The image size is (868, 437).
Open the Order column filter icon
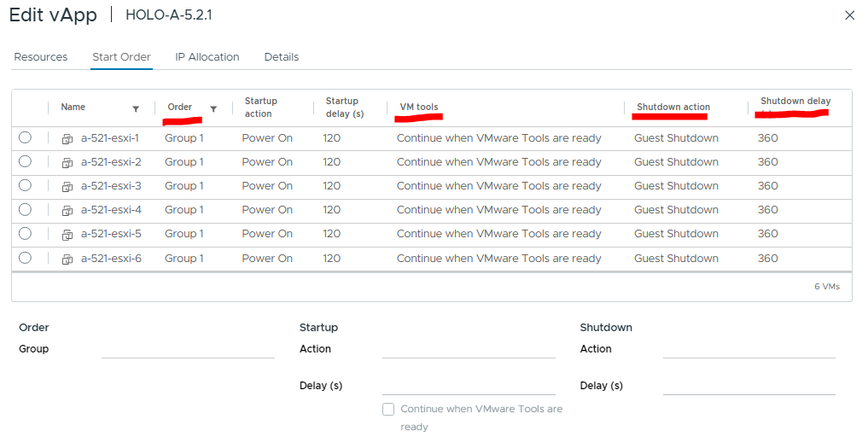213,108
